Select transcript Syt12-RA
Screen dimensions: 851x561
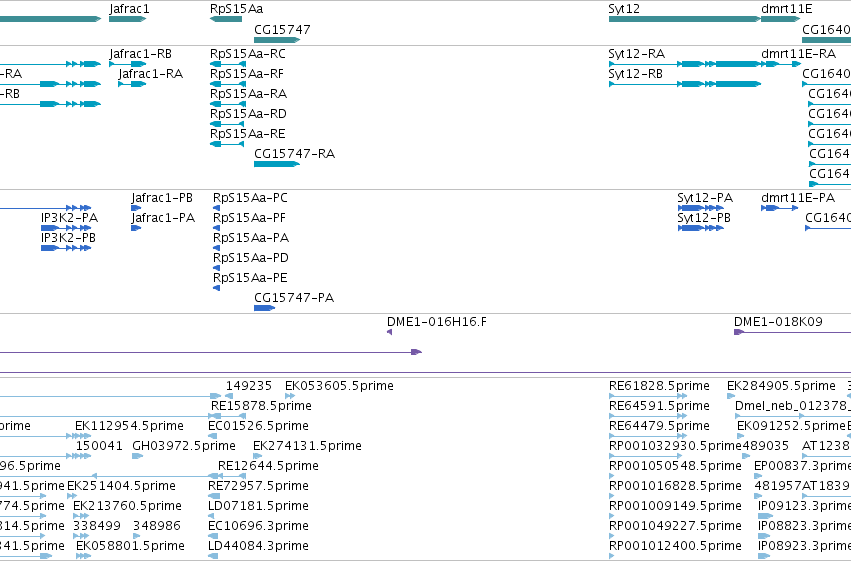pos(637,54)
